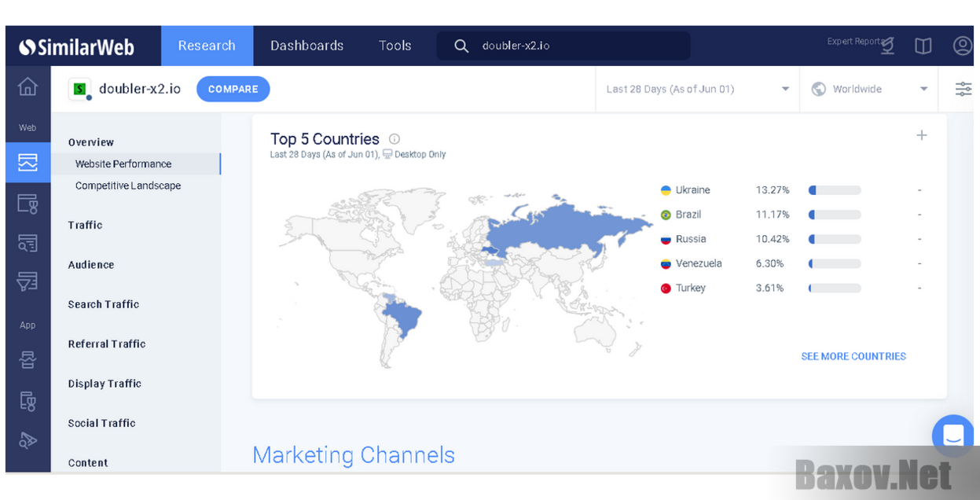Open the filter settings sliders icon

tap(963, 89)
